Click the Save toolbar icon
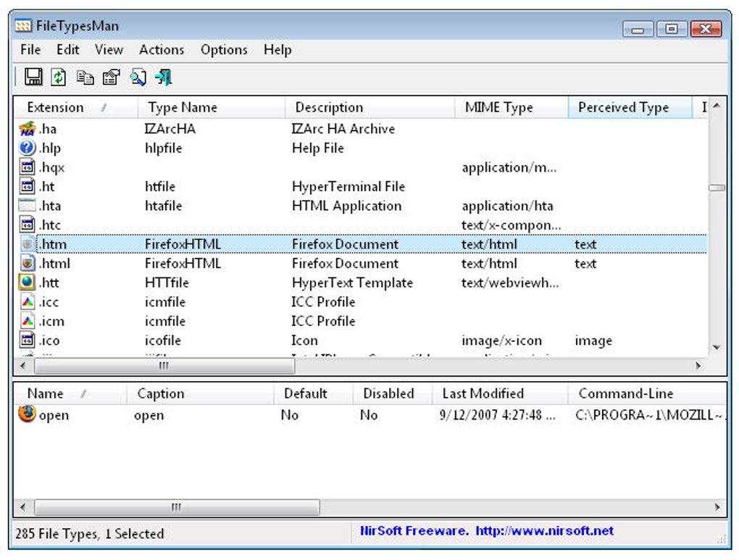Image resolution: width=739 pixels, height=560 pixels. click(33, 77)
